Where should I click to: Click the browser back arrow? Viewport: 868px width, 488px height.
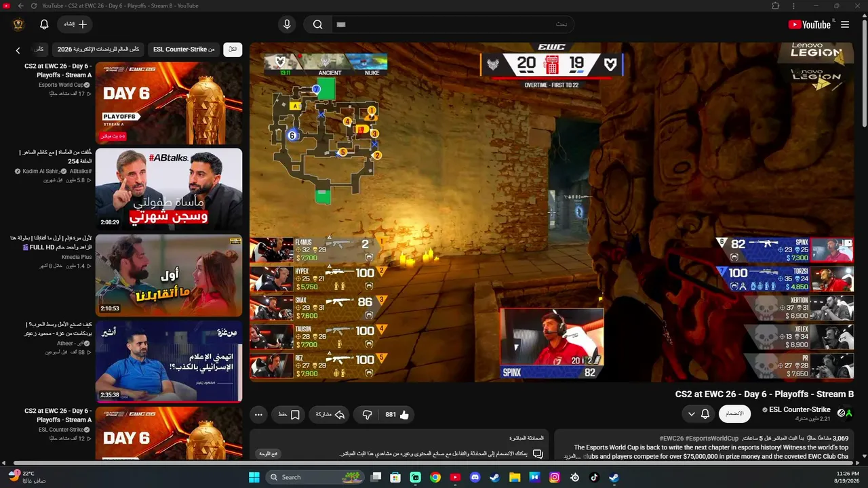point(20,6)
